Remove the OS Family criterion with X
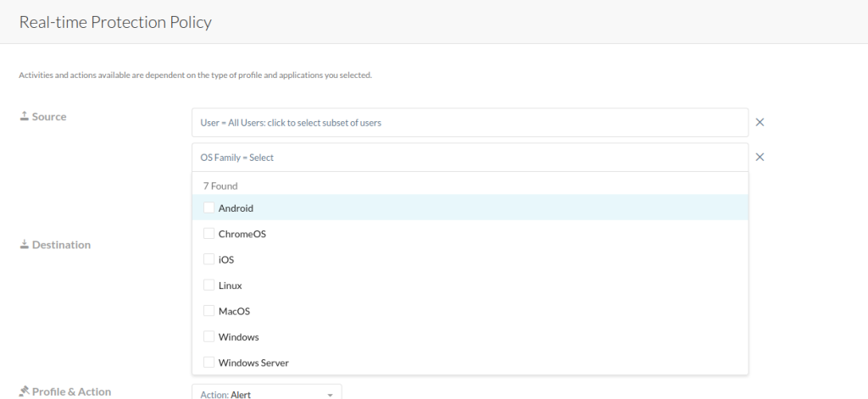 pyautogui.click(x=759, y=158)
